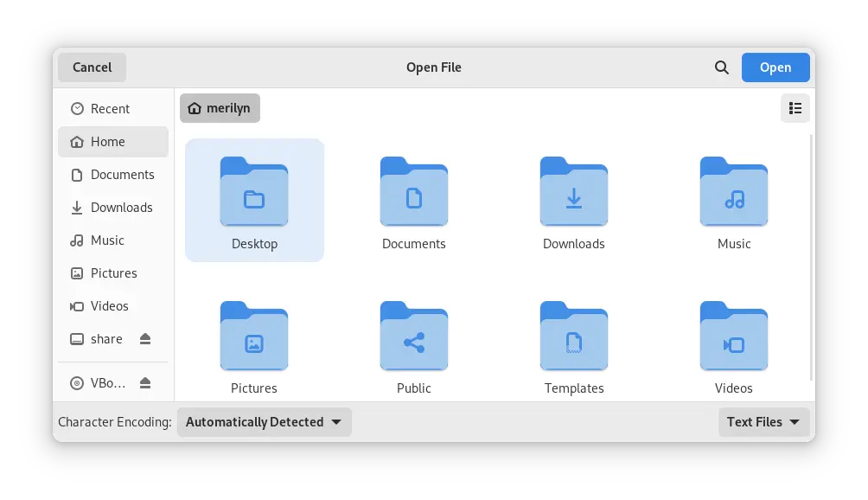Open the Downloads folder in grid
868x500 pixels.
[573, 193]
